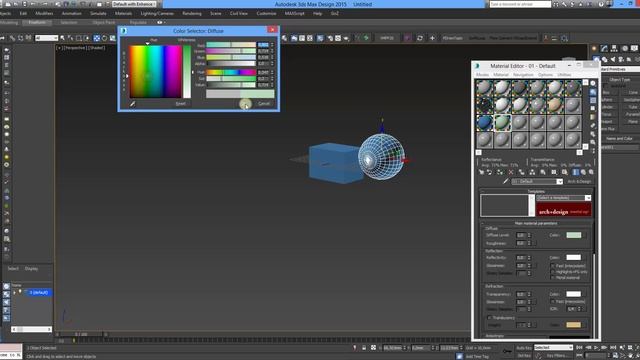Image resolution: width=640 pixels, height=360 pixels.
Task: Click Put to Library icon
Action: [543, 172]
